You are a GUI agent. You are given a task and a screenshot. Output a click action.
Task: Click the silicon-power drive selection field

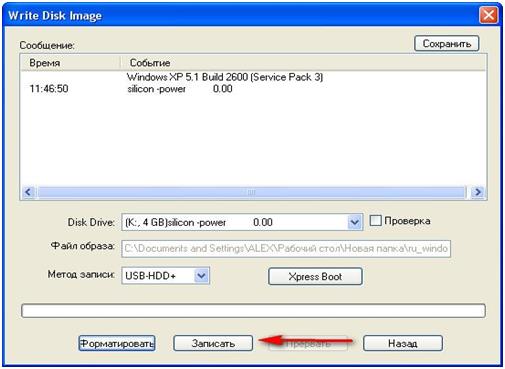point(235,222)
